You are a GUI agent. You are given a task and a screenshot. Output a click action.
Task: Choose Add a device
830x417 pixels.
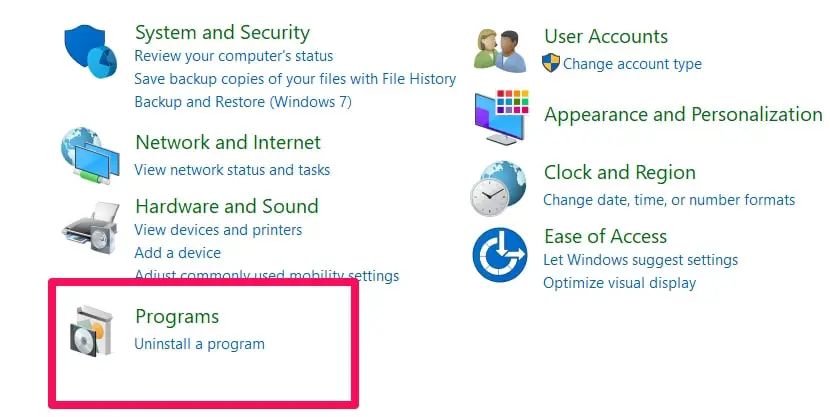pyautogui.click(x=177, y=253)
